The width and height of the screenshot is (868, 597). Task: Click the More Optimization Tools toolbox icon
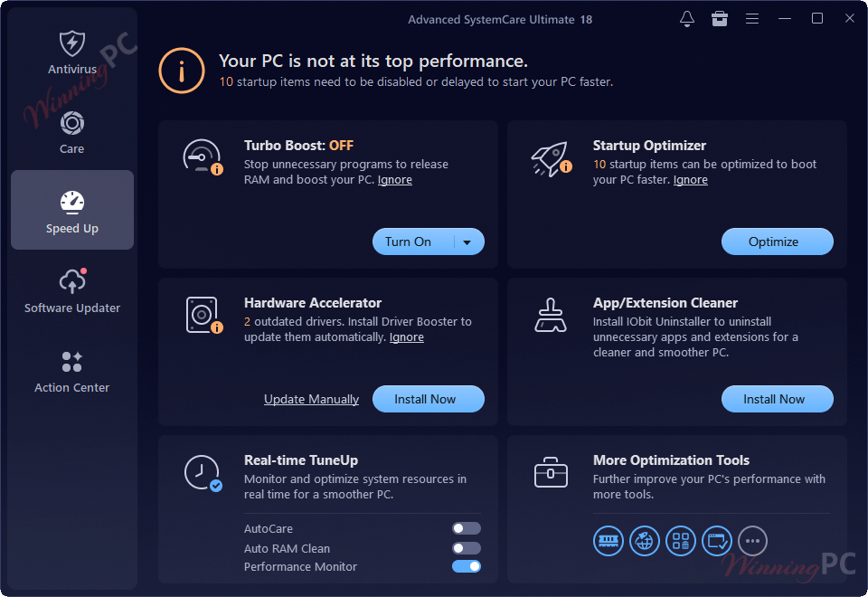[x=551, y=472]
